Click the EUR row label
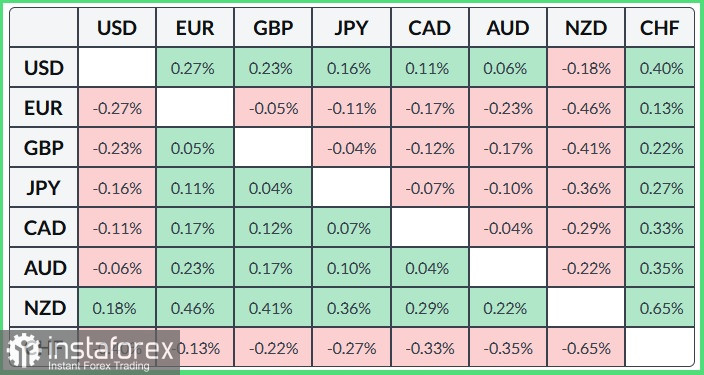 point(44,108)
